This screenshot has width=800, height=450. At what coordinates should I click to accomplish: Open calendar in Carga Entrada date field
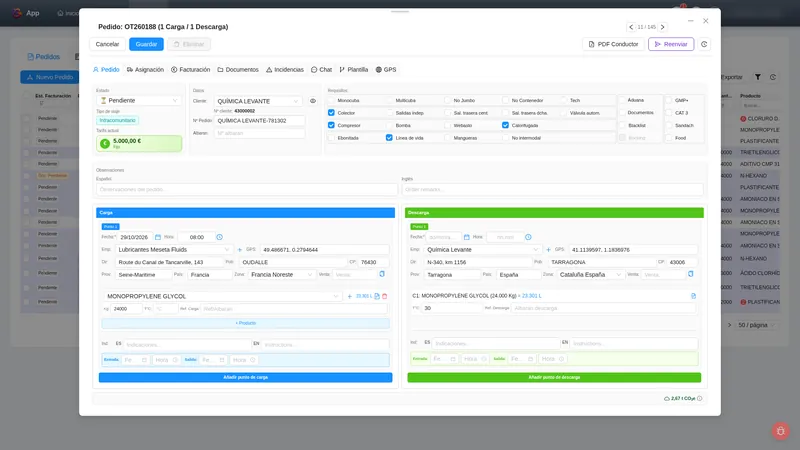click(x=144, y=360)
